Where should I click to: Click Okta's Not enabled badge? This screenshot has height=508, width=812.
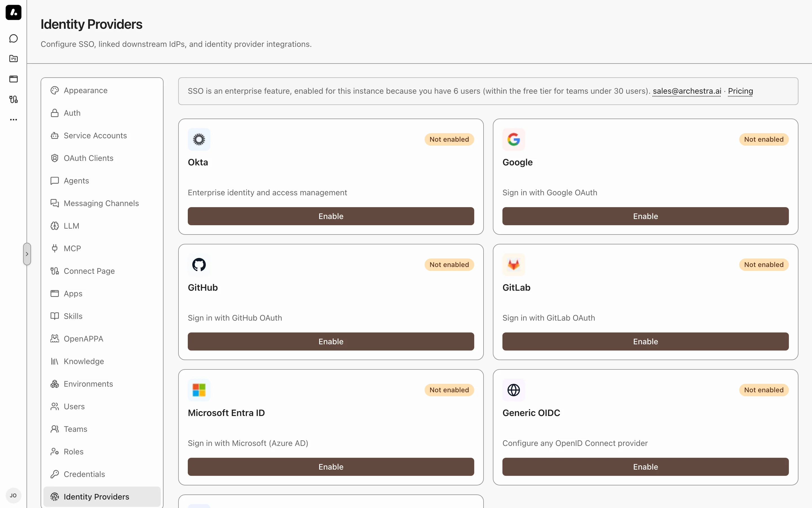[449, 139]
